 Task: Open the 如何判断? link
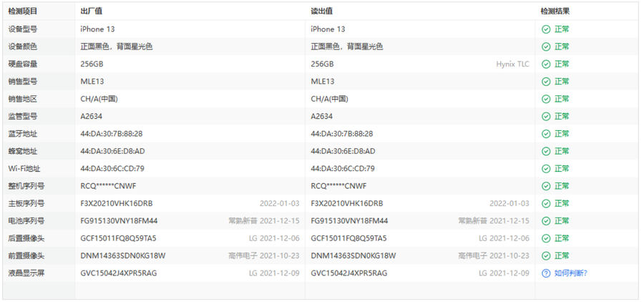pyautogui.click(x=571, y=273)
